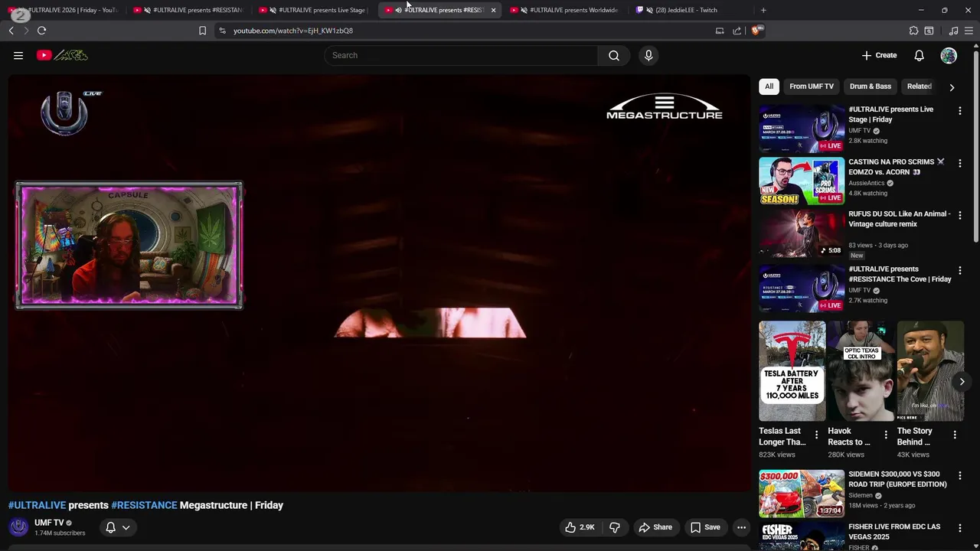
Task: Click the main video player area
Action: 380,283
